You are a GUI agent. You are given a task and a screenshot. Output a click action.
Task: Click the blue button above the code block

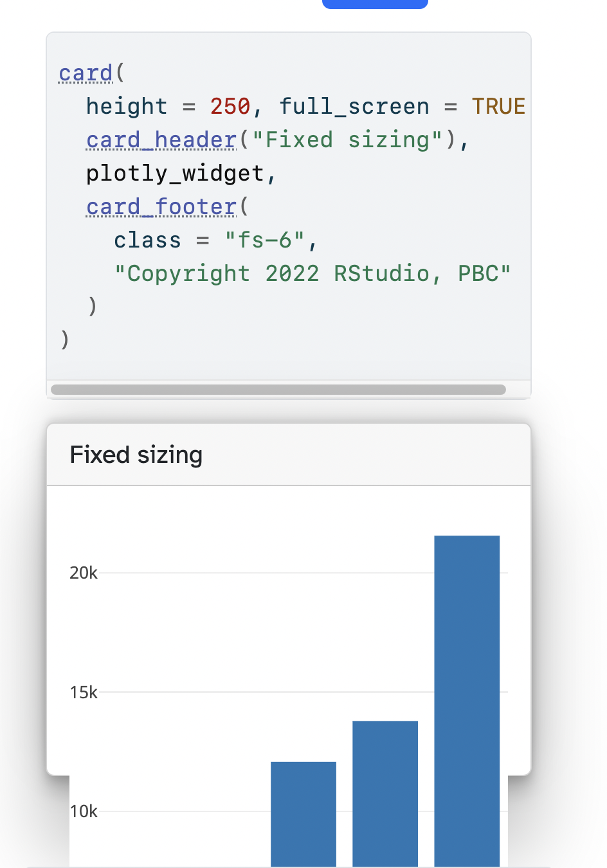(x=374, y=3)
